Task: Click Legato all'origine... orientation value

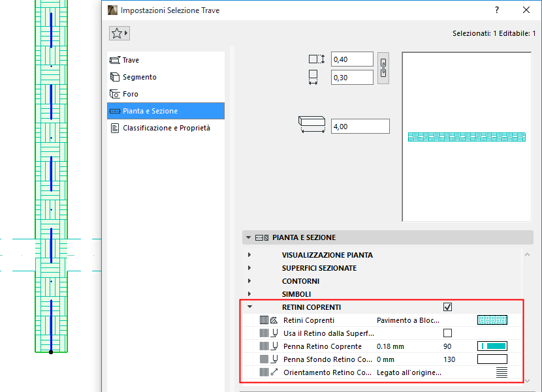Action: tap(409, 372)
